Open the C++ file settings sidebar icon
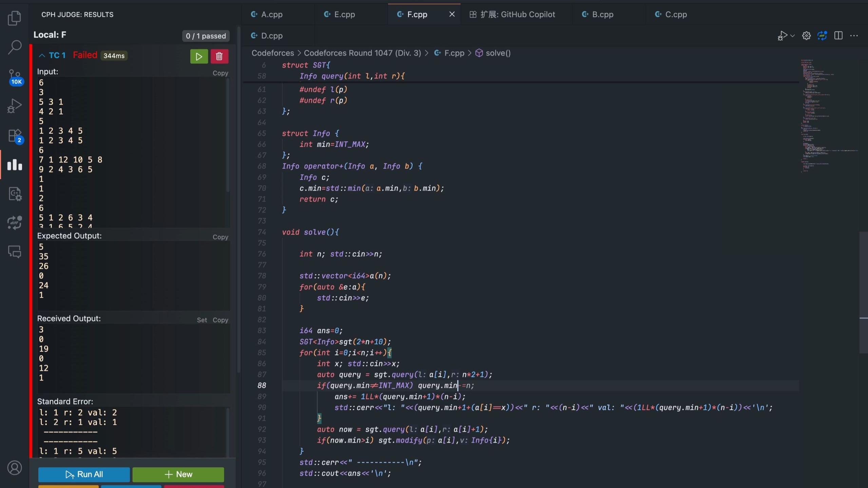The width and height of the screenshot is (868, 488). [x=15, y=194]
